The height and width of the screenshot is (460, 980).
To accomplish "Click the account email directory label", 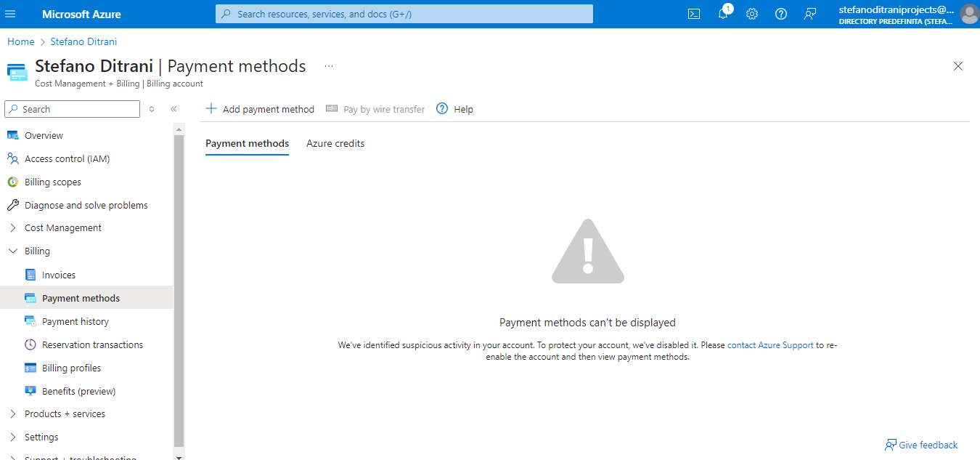I will click(x=896, y=15).
